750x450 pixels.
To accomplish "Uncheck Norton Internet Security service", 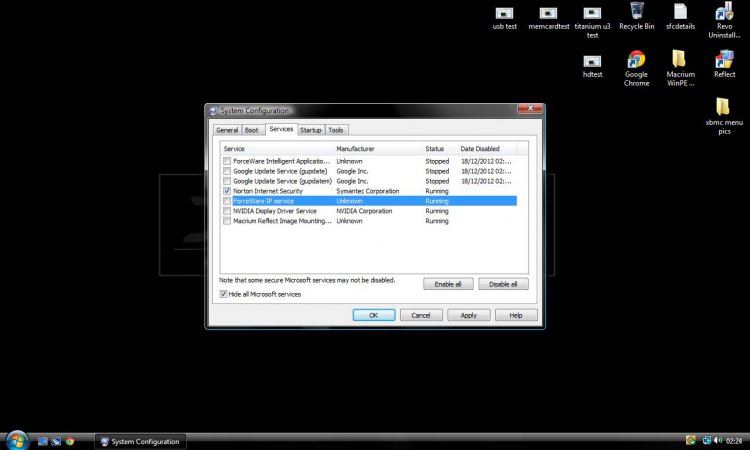I will pyautogui.click(x=227, y=191).
